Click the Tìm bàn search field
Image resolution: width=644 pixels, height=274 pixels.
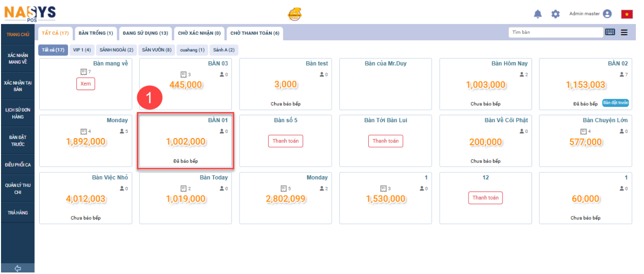point(555,32)
